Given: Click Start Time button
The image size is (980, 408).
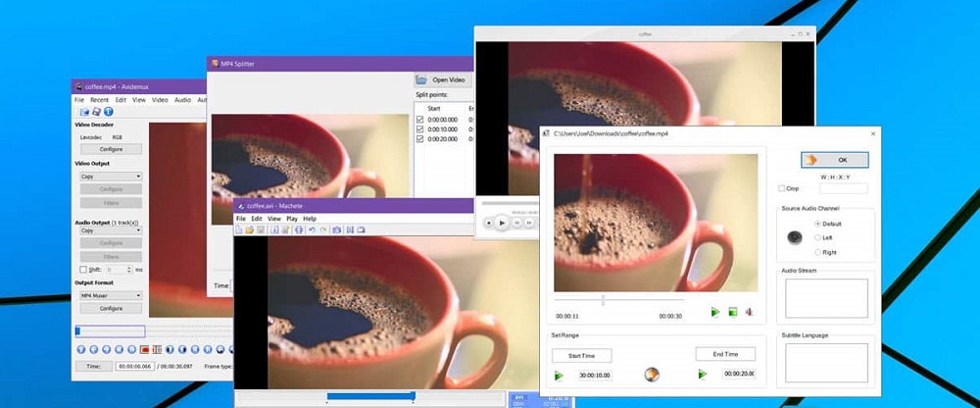Looking at the screenshot, I should tap(581, 355).
